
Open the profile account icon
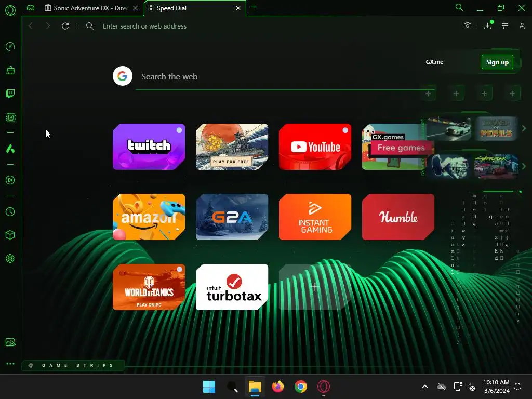point(522,26)
